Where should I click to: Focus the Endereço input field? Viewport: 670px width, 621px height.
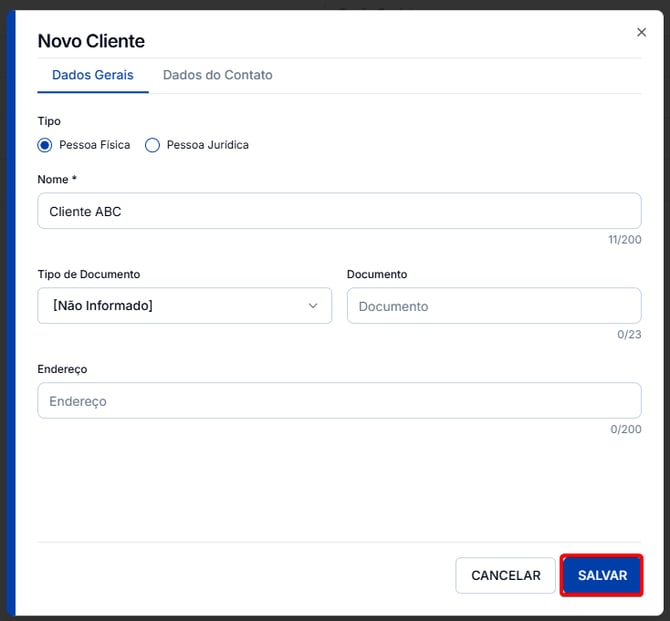pos(339,400)
